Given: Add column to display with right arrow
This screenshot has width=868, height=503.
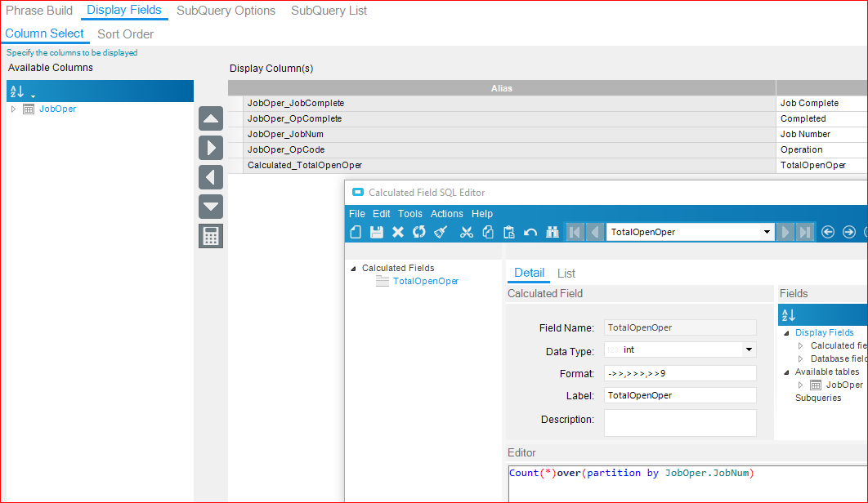Looking at the screenshot, I should [x=211, y=148].
